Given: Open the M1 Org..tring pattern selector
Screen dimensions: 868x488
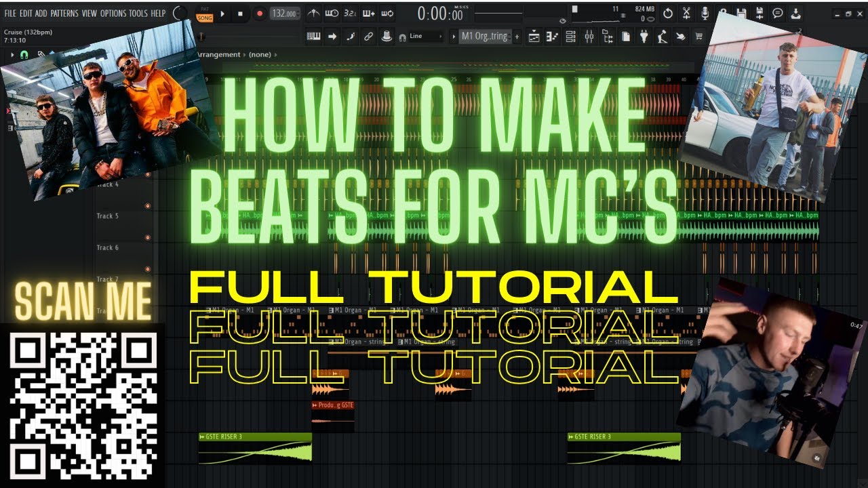Looking at the screenshot, I should (x=486, y=37).
